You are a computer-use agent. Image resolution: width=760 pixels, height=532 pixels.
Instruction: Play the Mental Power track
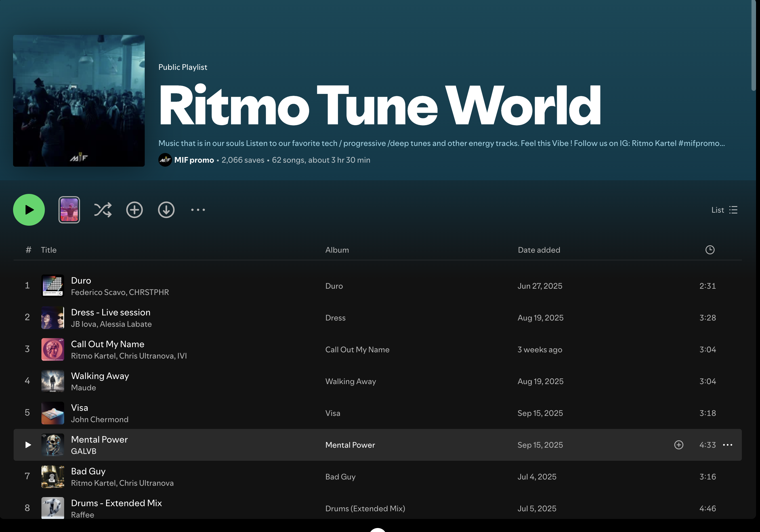click(28, 445)
